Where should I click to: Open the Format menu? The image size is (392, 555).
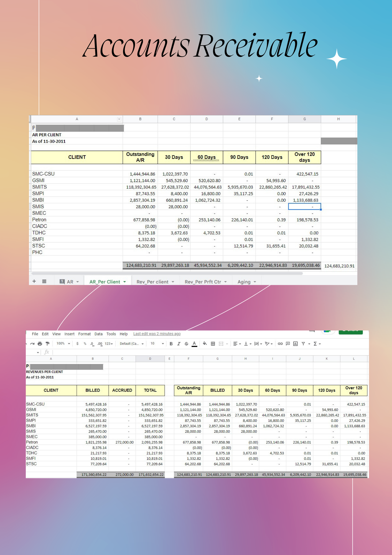[84, 334]
